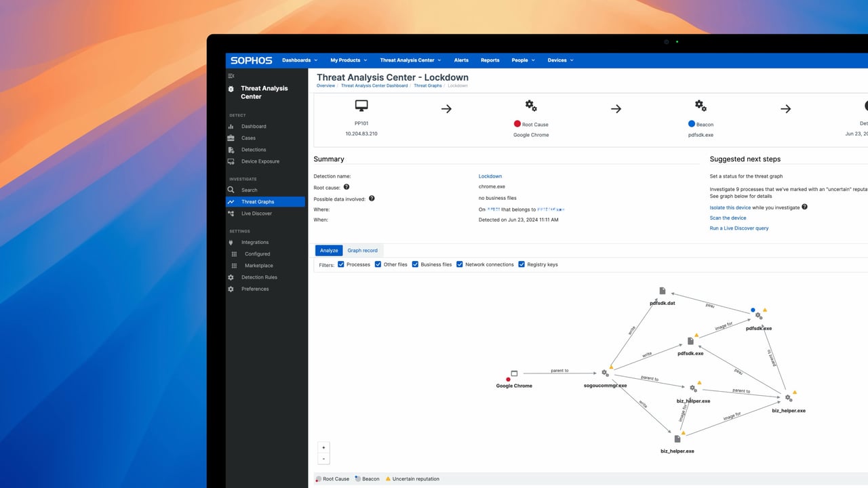Zoom in the graph with plus button

tap(323, 447)
